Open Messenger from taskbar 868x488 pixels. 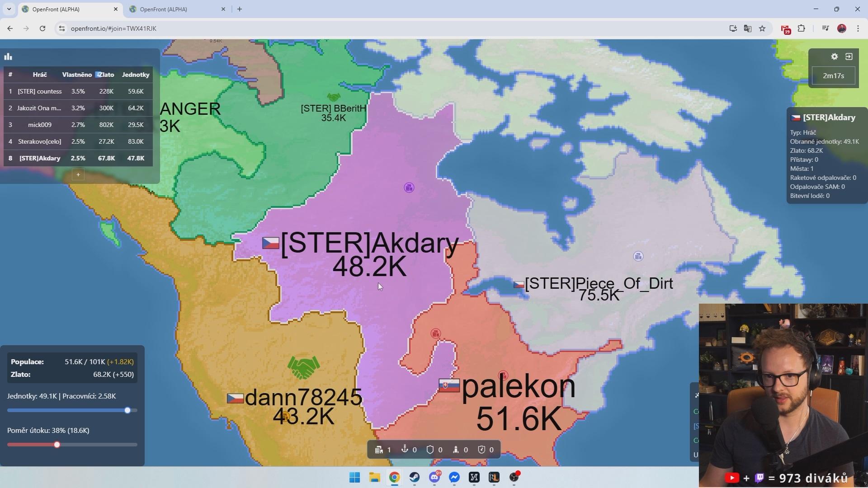[454, 477]
